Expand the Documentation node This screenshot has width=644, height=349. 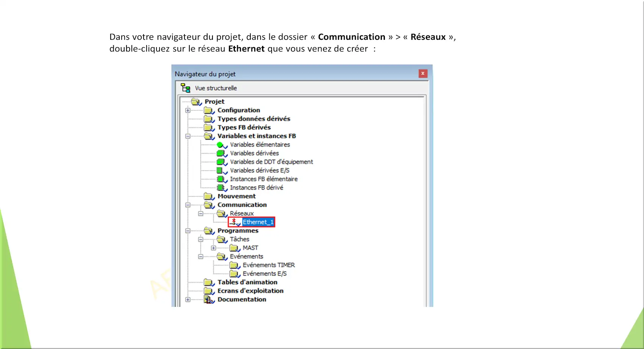pos(188,300)
